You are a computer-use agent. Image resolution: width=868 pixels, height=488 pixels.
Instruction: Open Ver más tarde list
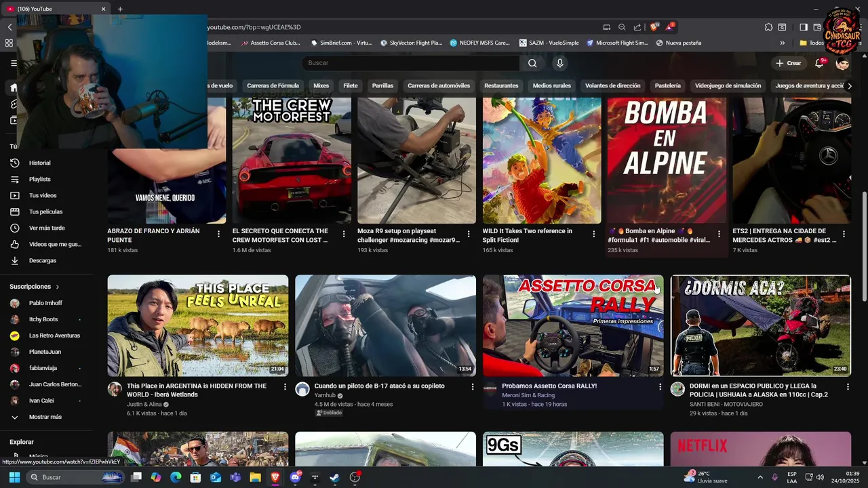46,228
